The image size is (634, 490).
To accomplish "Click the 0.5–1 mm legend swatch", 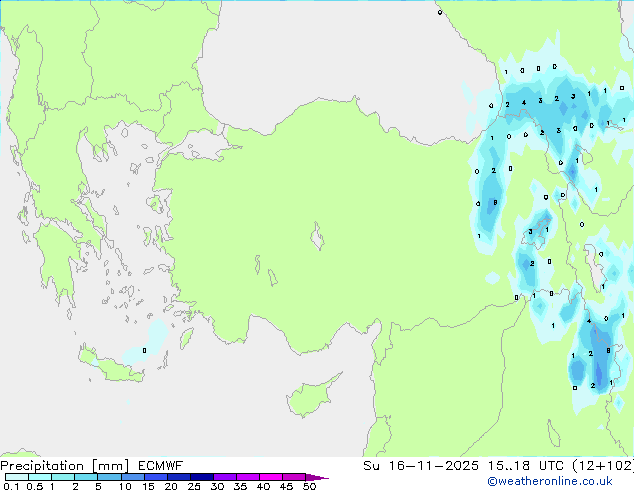I will point(40,477).
